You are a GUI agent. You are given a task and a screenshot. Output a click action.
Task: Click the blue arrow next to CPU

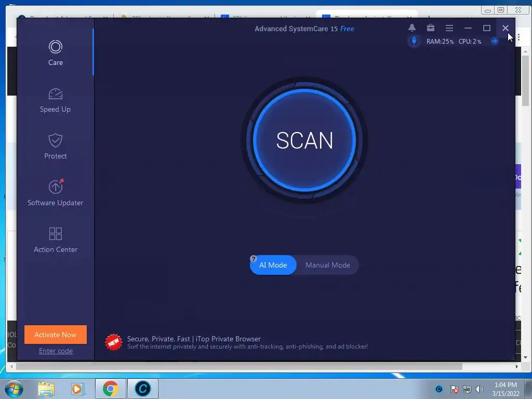point(495,41)
